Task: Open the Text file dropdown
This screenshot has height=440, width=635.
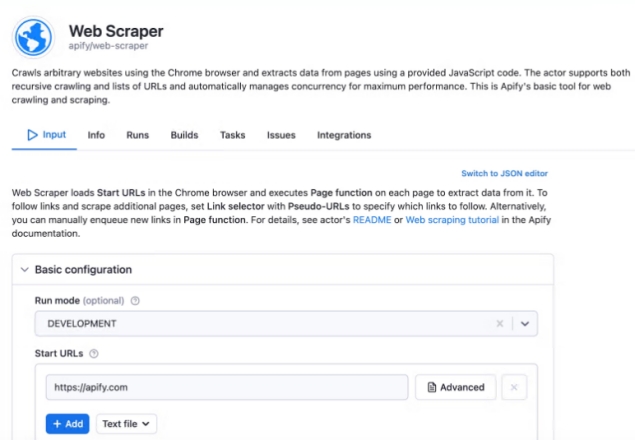Action: [x=128, y=424]
